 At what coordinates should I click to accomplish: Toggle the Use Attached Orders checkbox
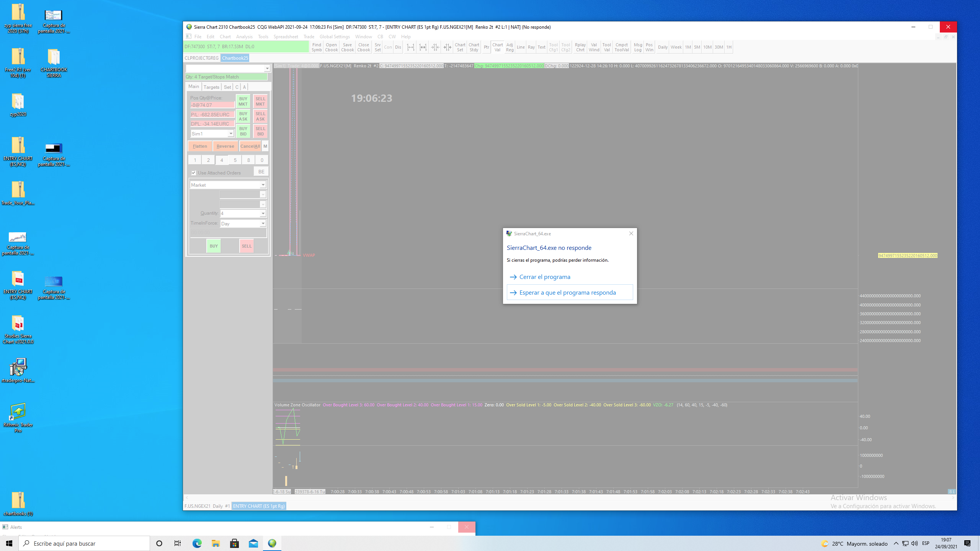[x=194, y=173]
